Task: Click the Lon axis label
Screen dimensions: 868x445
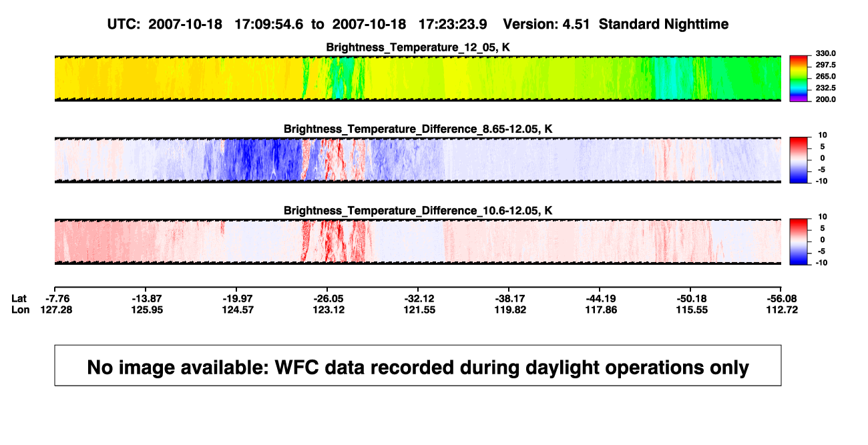Action: click(21, 310)
